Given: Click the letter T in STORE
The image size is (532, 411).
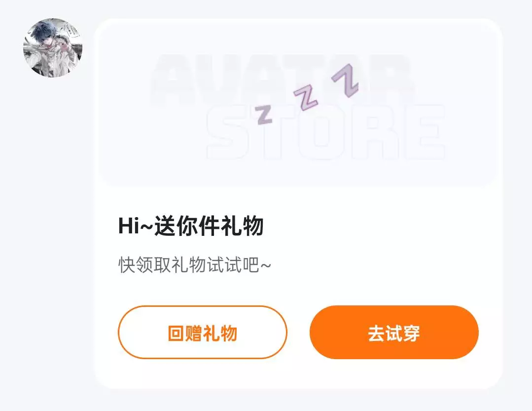Looking at the screenshot, I should [273, 132].
